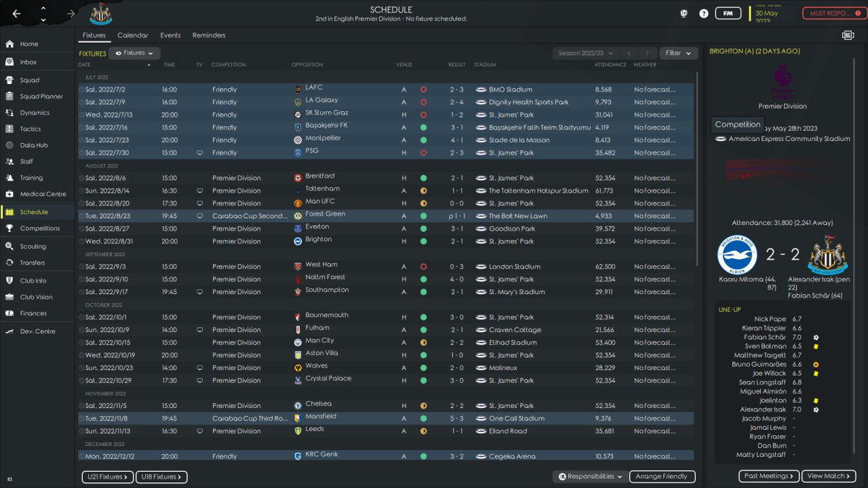Open the Responsibilities dropdown

pos(589,476)
